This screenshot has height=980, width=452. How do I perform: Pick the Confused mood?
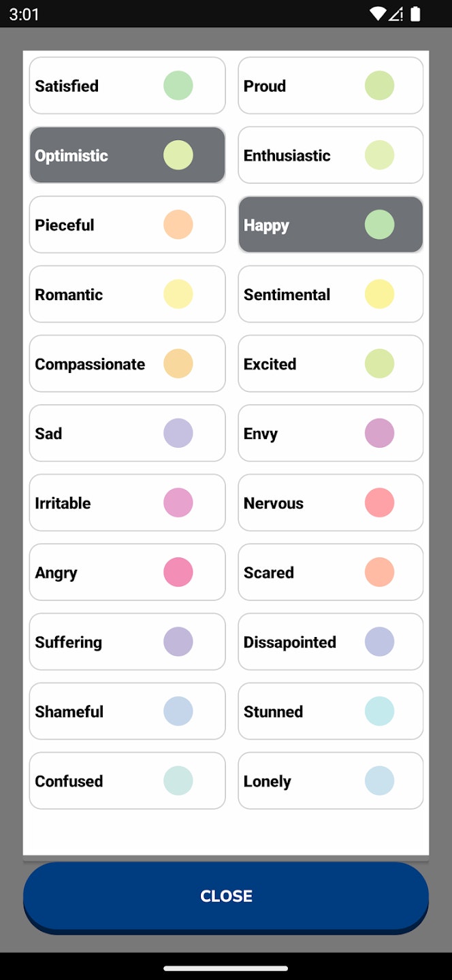(127, 781)
